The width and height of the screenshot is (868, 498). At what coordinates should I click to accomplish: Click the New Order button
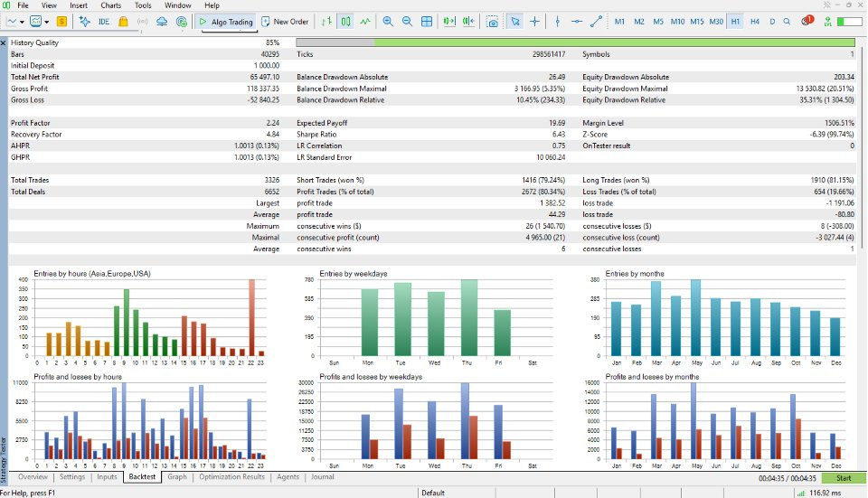[x=285, y=22]
